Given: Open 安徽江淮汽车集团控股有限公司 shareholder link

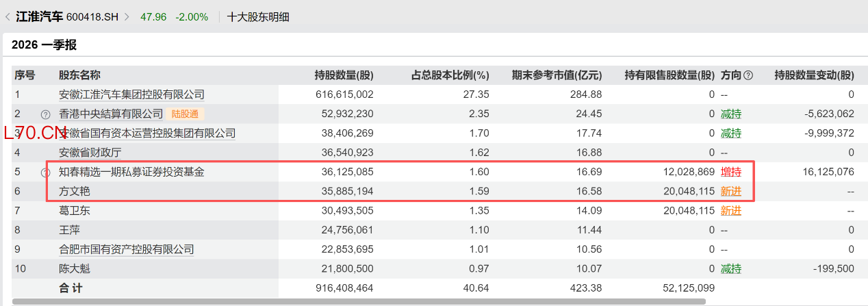Looking at the screenshot, I should tap(131, 94).
